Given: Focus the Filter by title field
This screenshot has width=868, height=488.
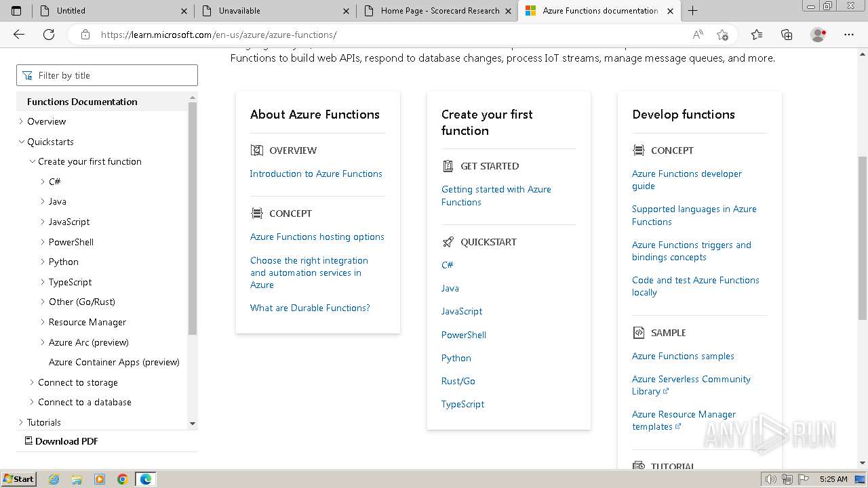Looking at the screenshot, I should click(x=107, y=75).
